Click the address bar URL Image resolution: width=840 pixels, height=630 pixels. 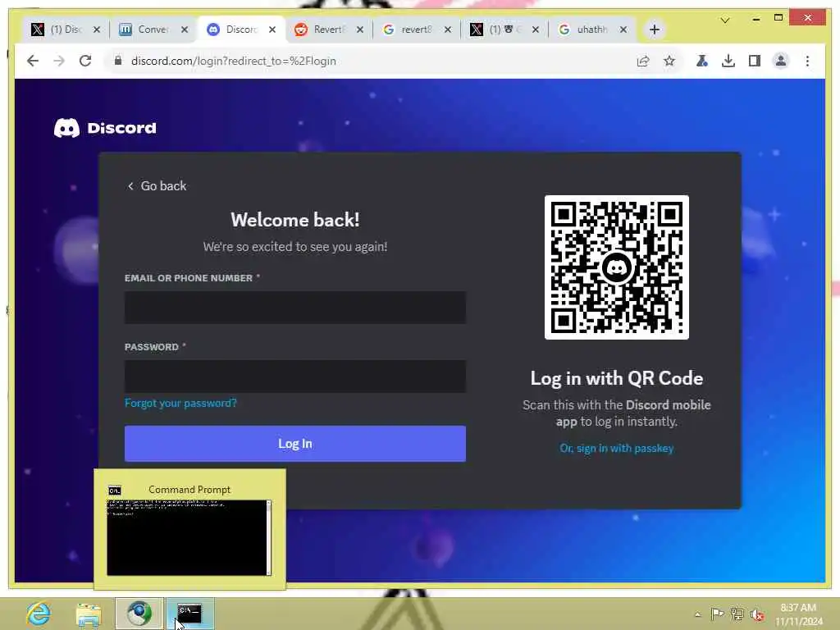[x=234, y=61]
